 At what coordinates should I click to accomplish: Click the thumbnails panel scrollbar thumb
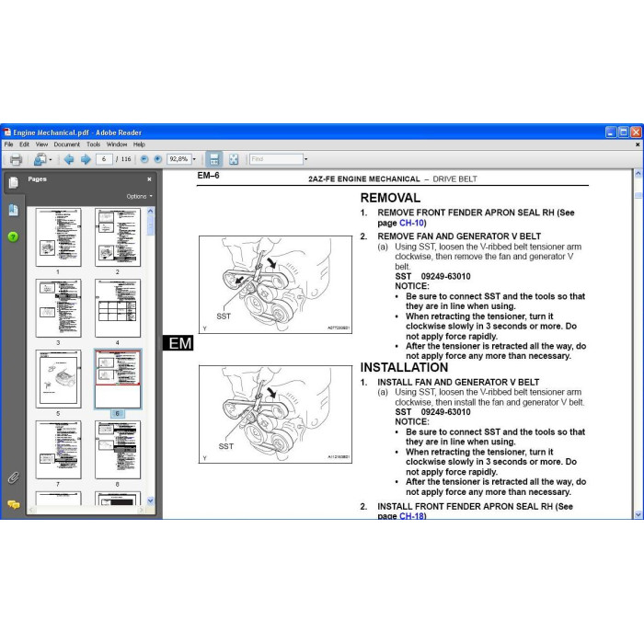click(150, 225)
